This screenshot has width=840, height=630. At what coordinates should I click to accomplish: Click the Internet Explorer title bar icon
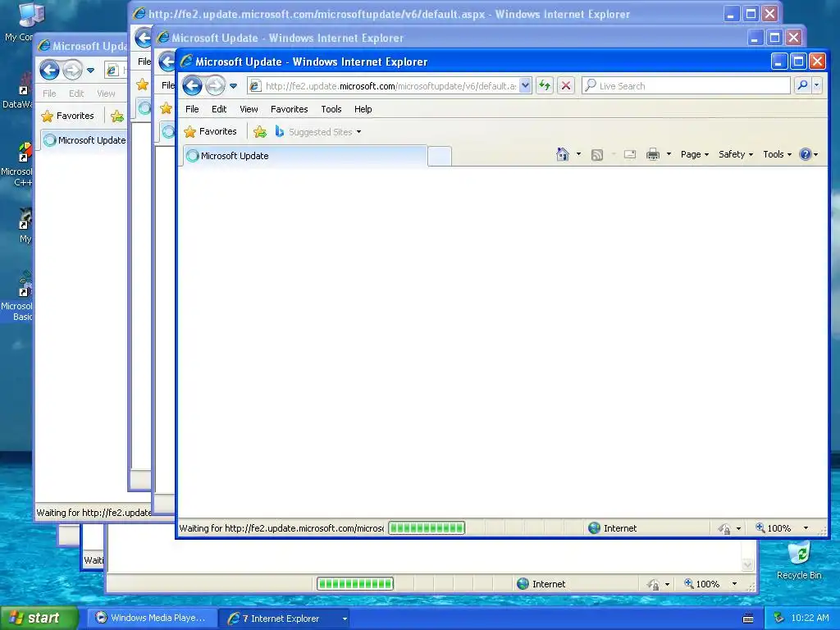coord(186,62)
